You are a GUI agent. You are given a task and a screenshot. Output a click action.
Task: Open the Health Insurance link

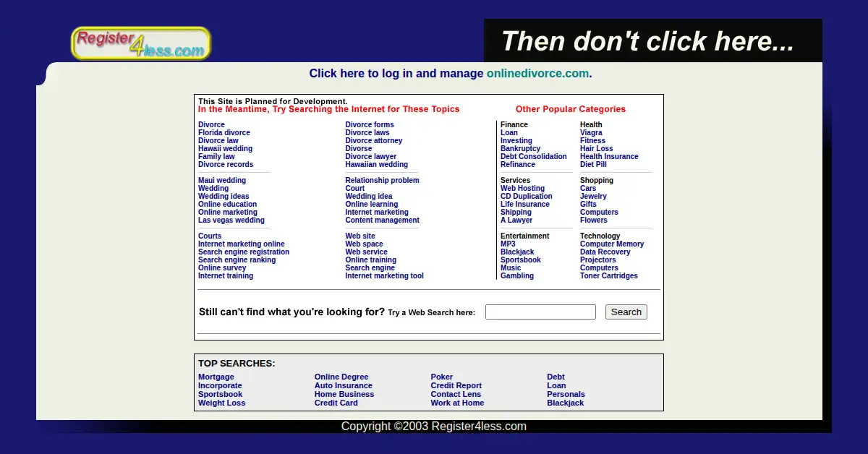coord(609,157)
